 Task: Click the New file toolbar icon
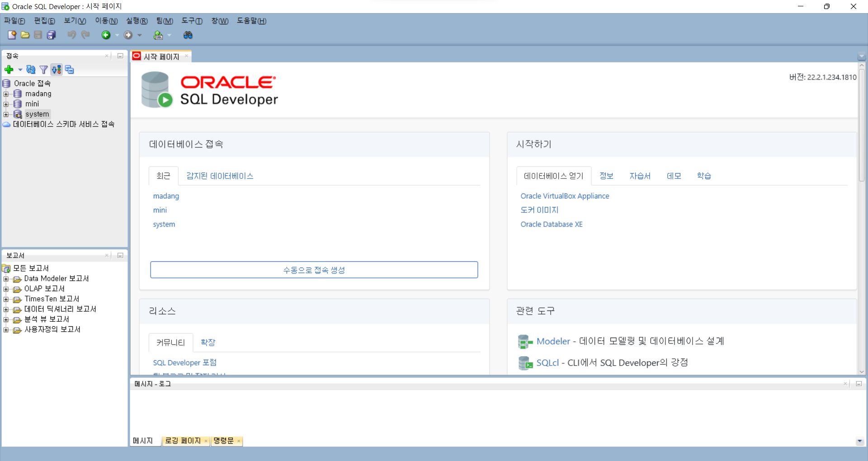click(x=12, y=35)
